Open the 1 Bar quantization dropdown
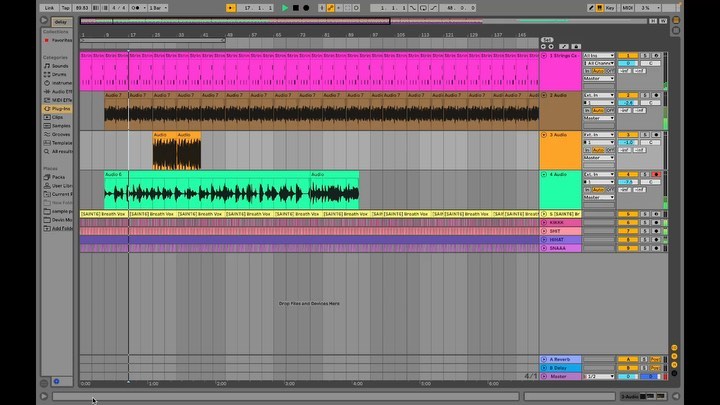720x405 pixels. [157, 7]
